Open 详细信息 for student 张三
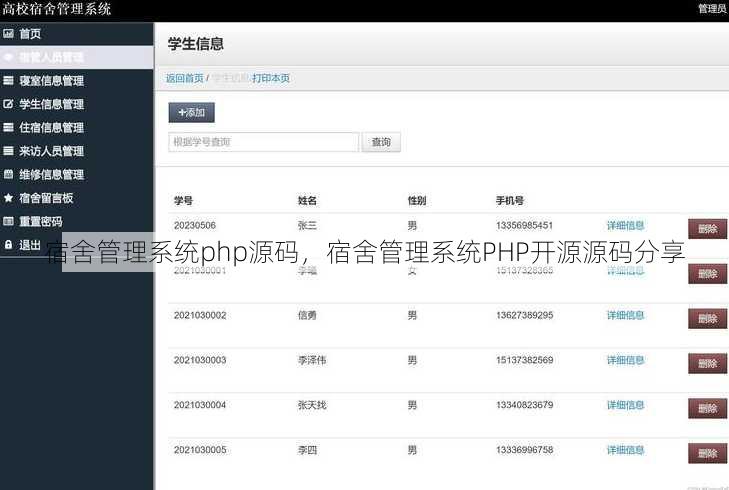Screen dimensions: 729x490 point(625,225)
